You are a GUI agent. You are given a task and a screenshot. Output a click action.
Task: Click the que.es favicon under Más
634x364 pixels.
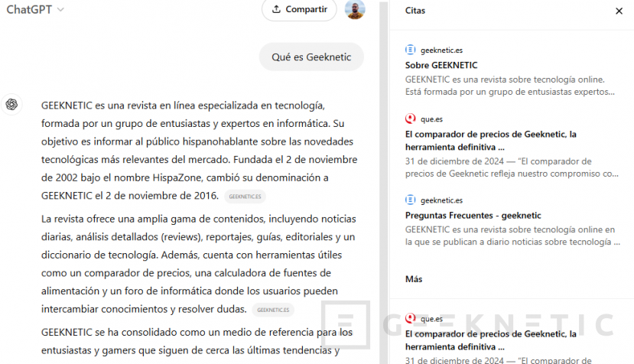pyautogui.click(x=411, y=319)
